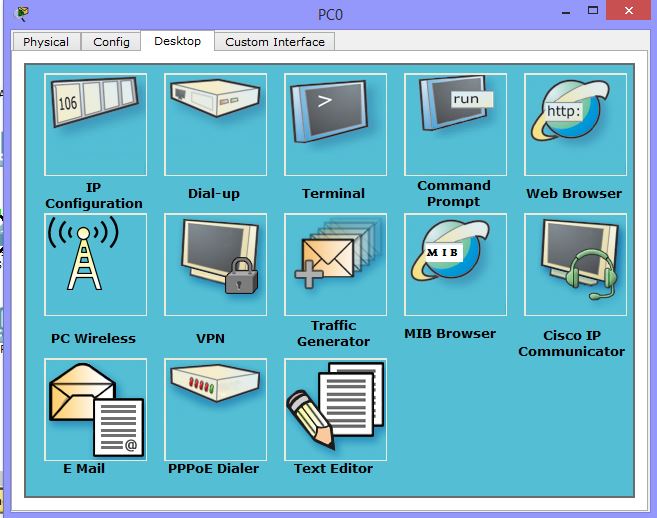Screen dimensions: 657x518
Task: Launch the Web Browser http icon
Action: coord(575,124)
